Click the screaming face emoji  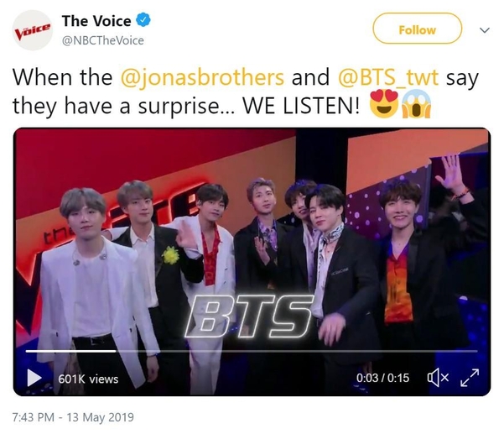pos(417,103)
